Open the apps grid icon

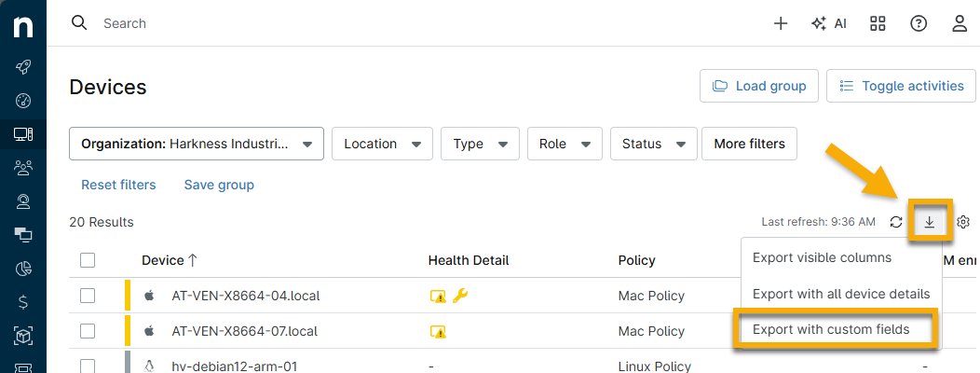pyautogui.click(x=878, y=23)
